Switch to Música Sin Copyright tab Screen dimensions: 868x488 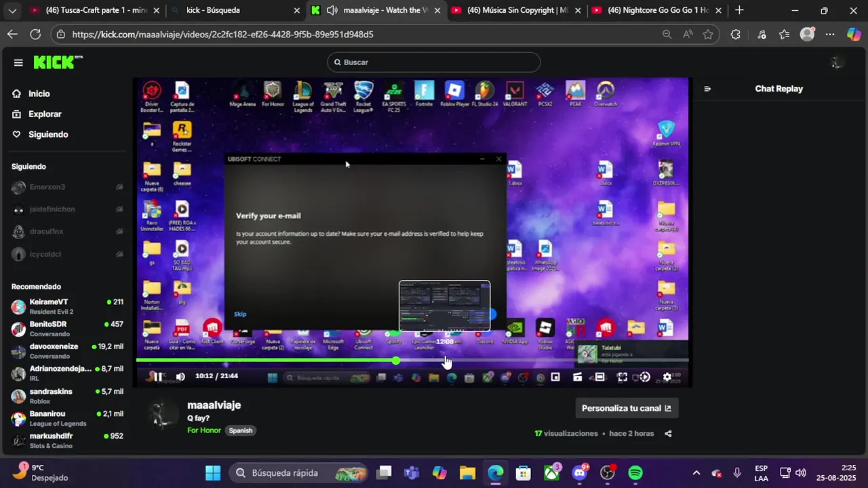click(x=515, y=10)
